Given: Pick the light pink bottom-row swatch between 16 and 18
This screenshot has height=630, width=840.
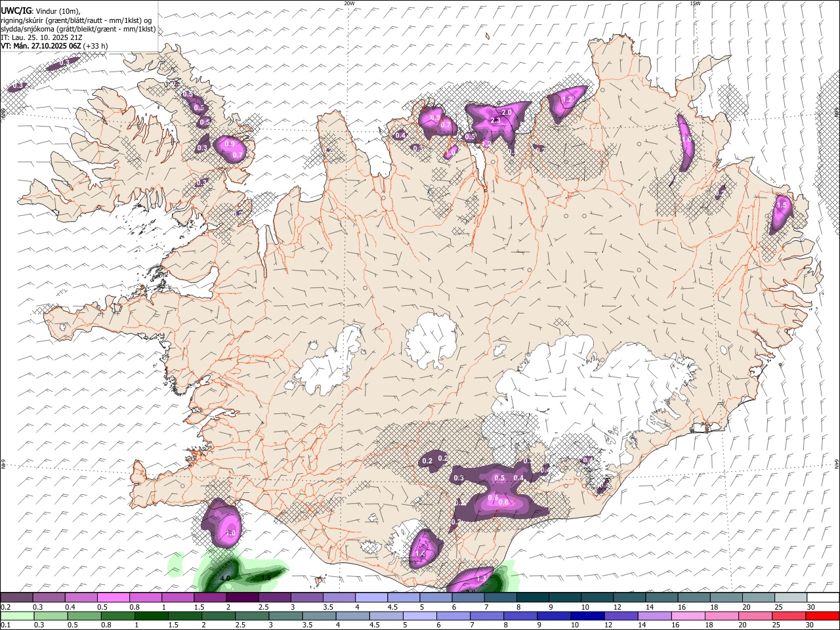Looking at the screenshot, I should click(688, 616).
